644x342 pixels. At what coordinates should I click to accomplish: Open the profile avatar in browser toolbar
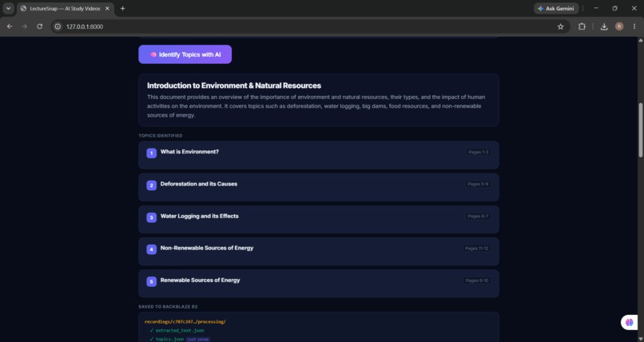pyautogui.click(x=619, y=26)
